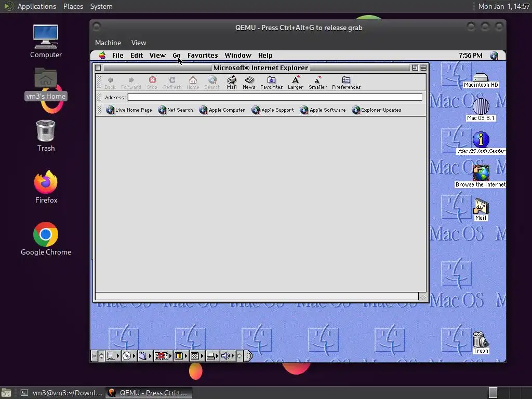
Task: Open the Favorites menu in the menu bar
Action: coord(203,55)
